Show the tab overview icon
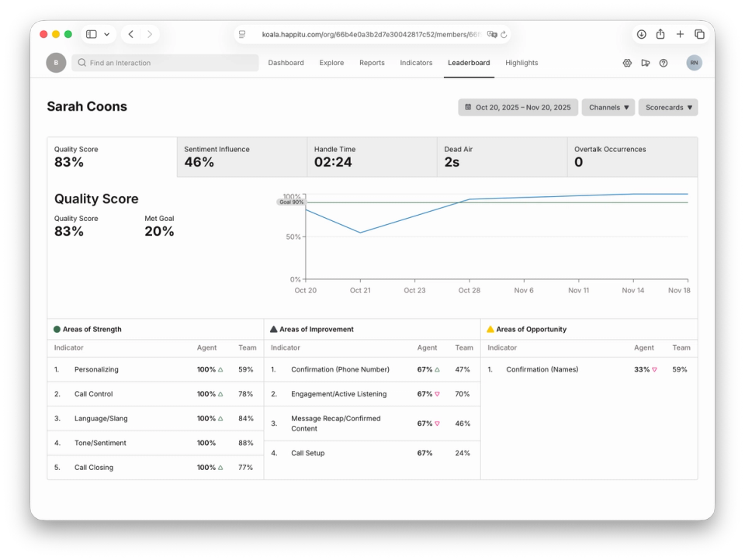The image size is (745, 560). [699, 34]
